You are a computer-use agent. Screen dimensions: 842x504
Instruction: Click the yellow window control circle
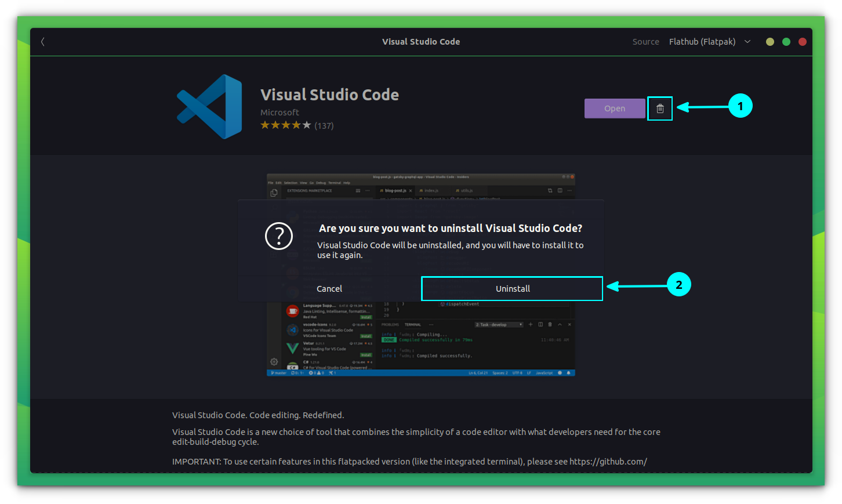click(770, 41)
